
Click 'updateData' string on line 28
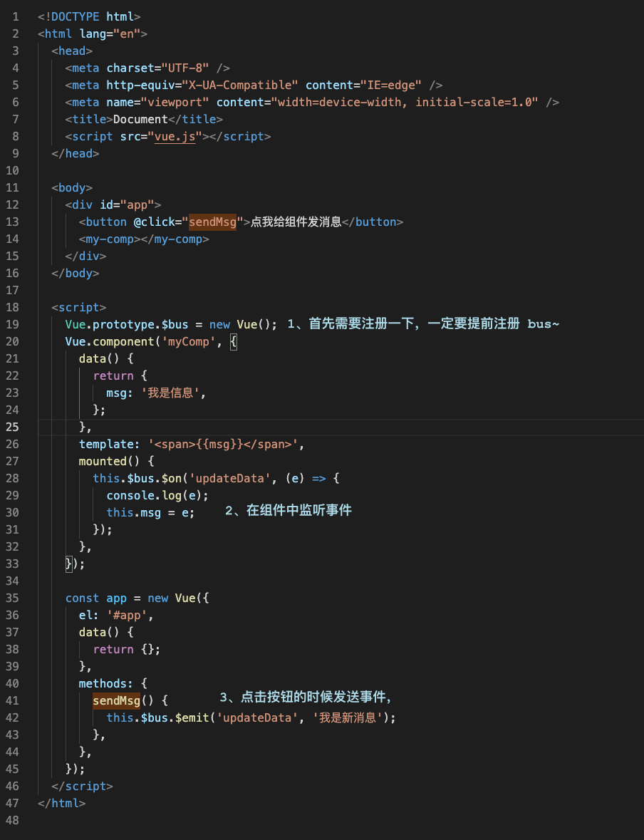230,478
